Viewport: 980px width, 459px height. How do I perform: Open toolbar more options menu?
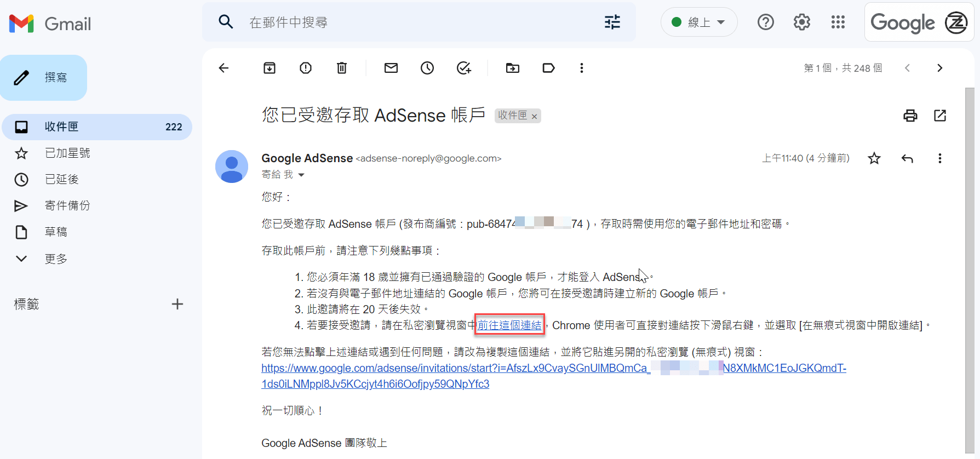(582, 68)
